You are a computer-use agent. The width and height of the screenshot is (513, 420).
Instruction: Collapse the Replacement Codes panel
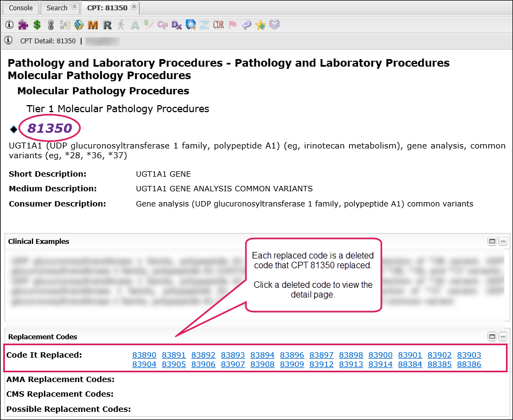[503, 337]
